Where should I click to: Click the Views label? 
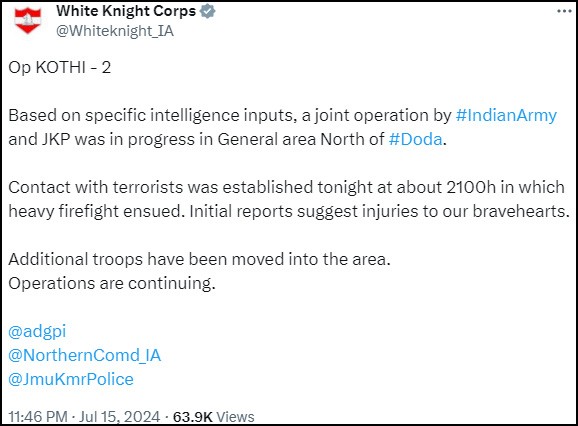coord(235,417)
